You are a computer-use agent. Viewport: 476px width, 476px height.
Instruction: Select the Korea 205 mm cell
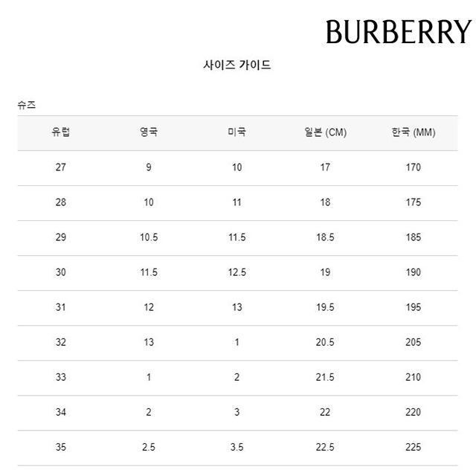414,342
